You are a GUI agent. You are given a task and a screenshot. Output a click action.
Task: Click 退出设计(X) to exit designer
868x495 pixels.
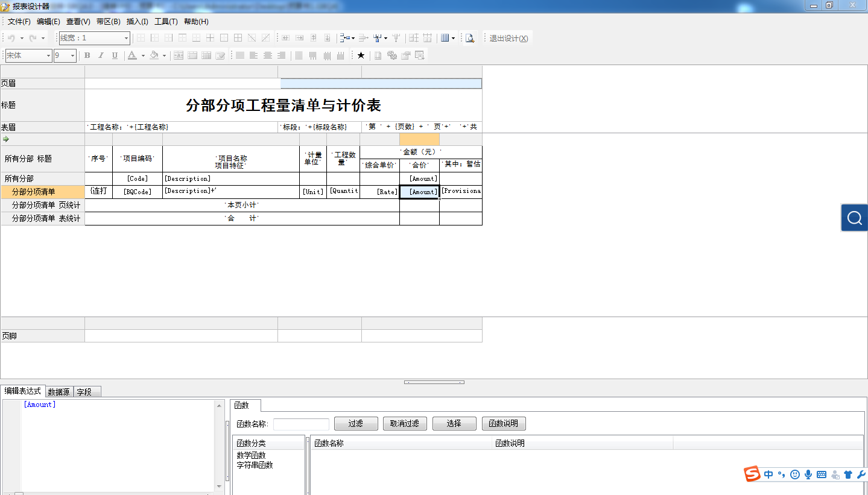[508, 38]
